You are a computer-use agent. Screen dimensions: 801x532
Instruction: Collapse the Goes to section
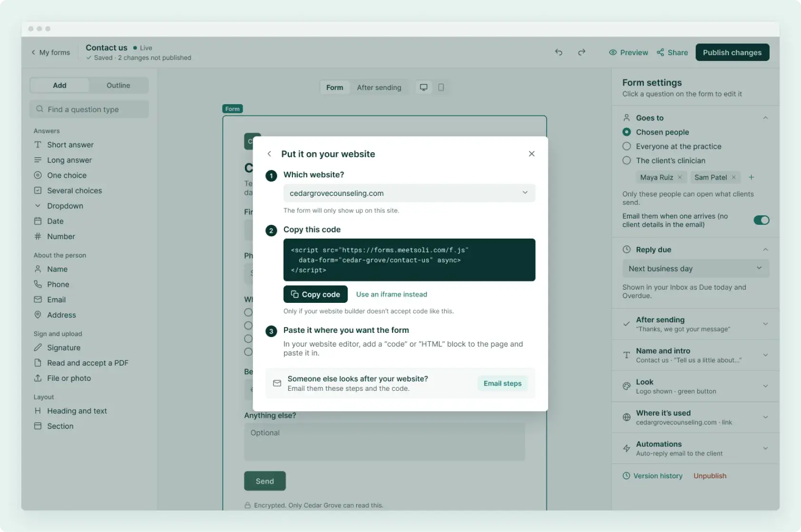coord(765,118)
